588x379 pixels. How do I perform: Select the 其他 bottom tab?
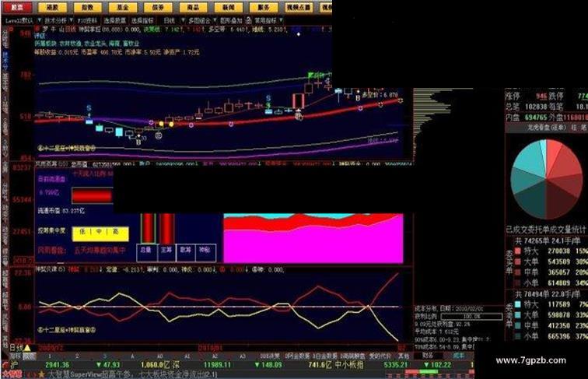pos(404,356)
